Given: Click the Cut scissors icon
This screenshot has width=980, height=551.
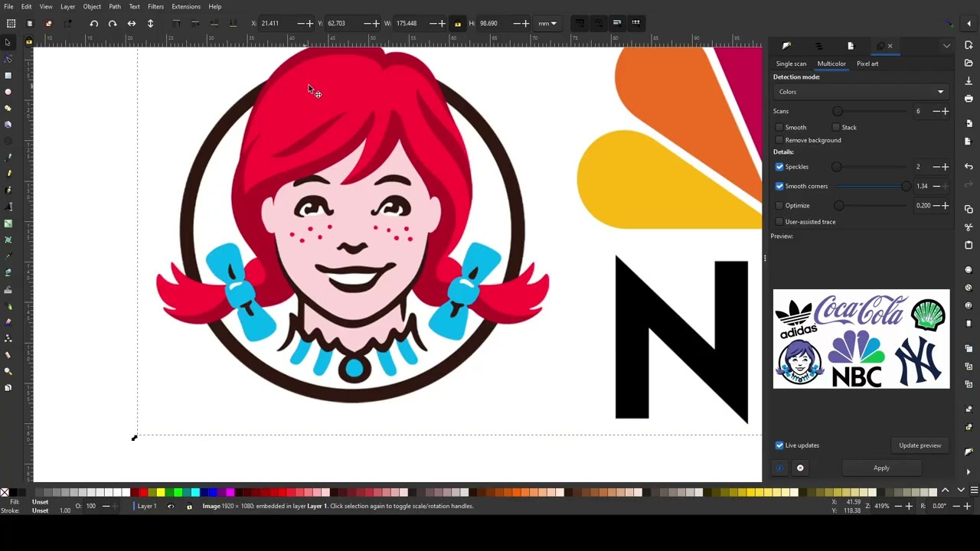Looking at the screenshot, I should coord(969,227).
